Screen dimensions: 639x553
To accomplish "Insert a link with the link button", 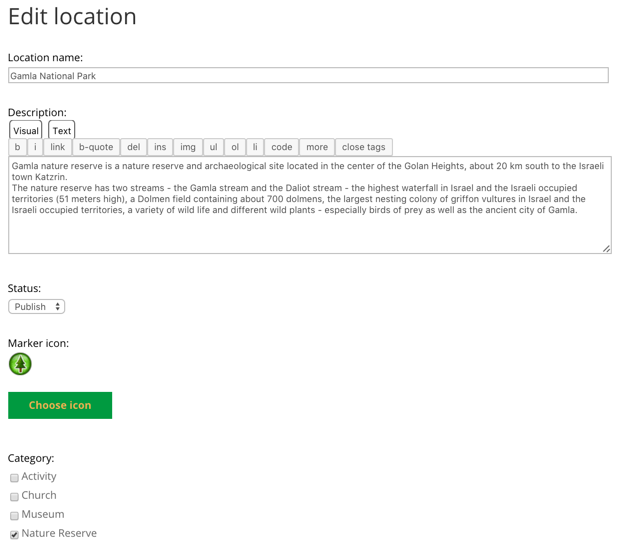I will tap(57, 147).
